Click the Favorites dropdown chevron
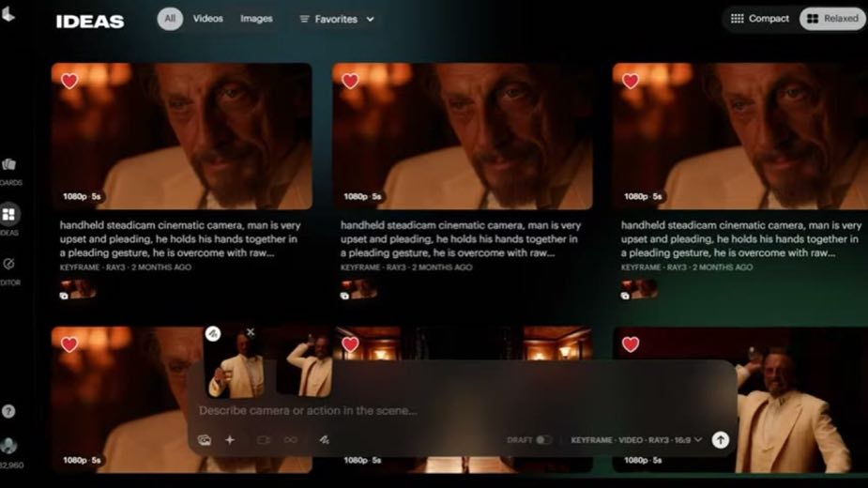The width and height of the screenshot is (868, 488). (x=370, y=20)
